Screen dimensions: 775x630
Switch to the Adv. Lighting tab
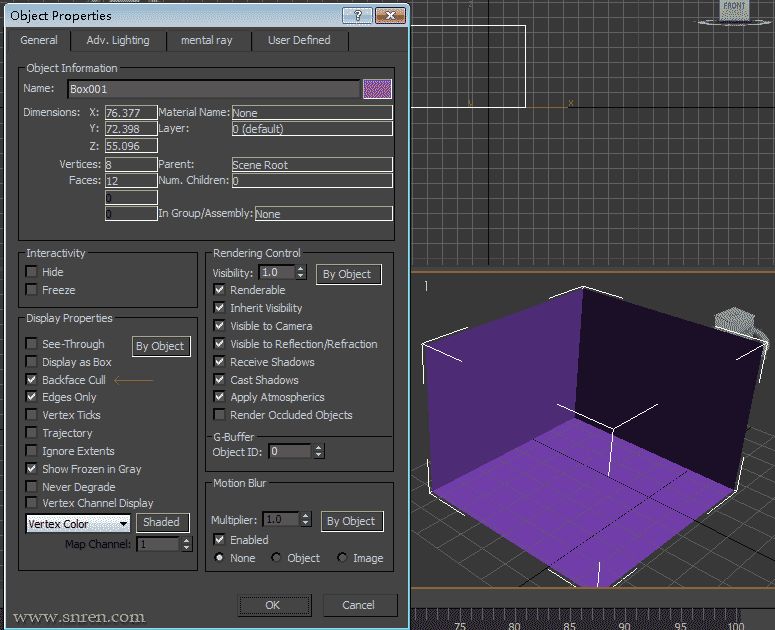tap(118, 40)
